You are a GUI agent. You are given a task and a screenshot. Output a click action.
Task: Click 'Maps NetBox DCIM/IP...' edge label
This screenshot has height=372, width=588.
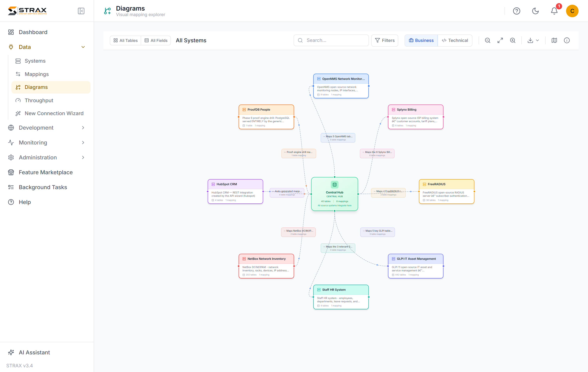click(298, 232)
